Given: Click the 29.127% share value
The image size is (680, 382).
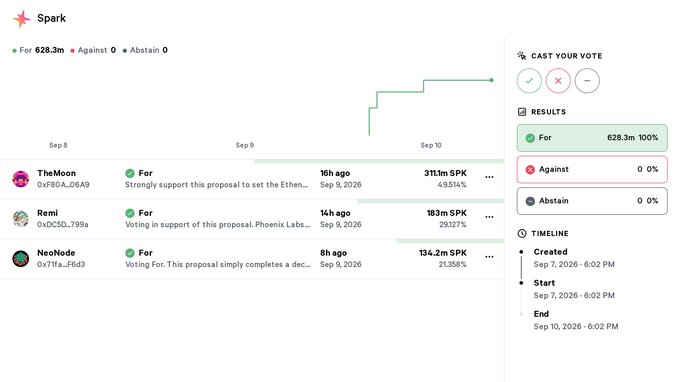Looking at the screenshot, I should click(x=453, y=225).
